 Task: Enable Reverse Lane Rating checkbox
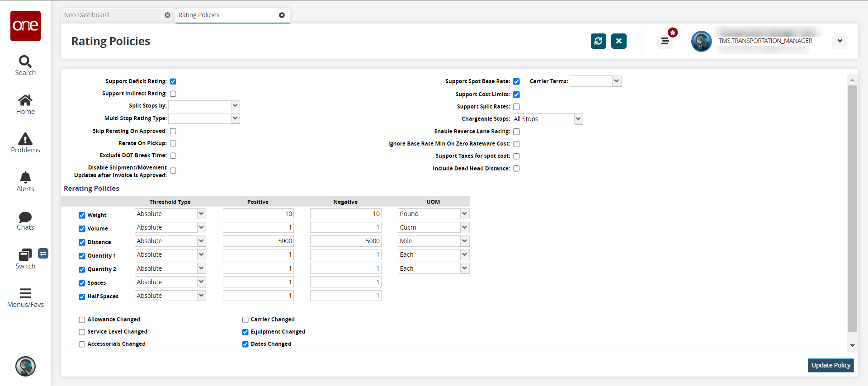[516, 132]
